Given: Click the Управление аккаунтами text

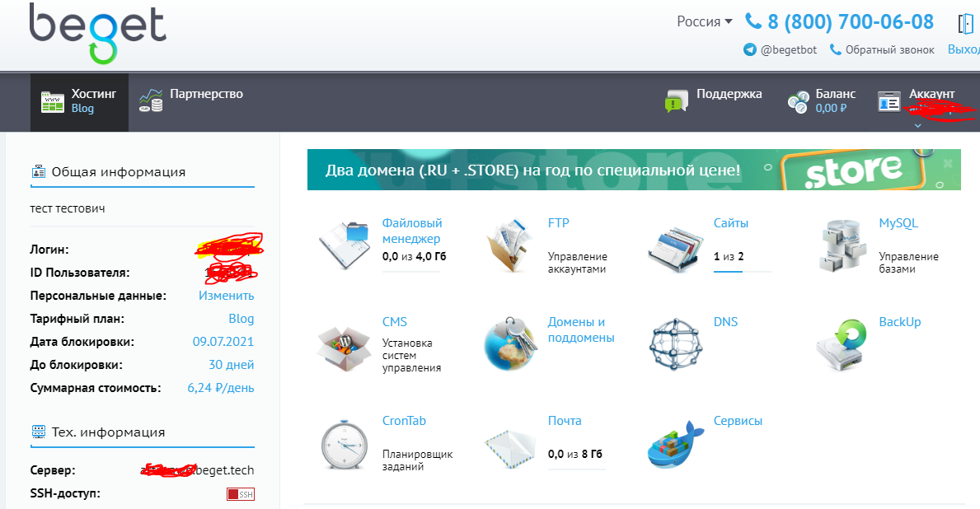Looking at the screenshot, I should tap(578, 263).
